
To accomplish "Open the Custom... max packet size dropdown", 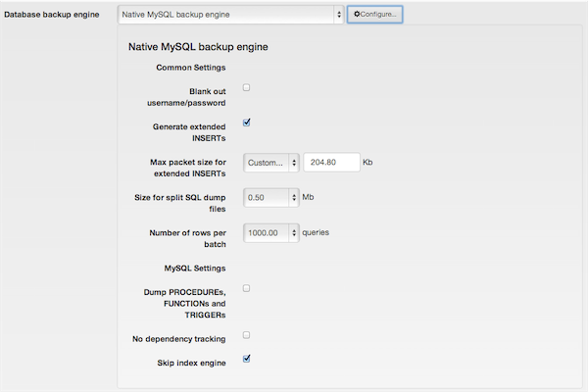I will (x=271, y=163).
